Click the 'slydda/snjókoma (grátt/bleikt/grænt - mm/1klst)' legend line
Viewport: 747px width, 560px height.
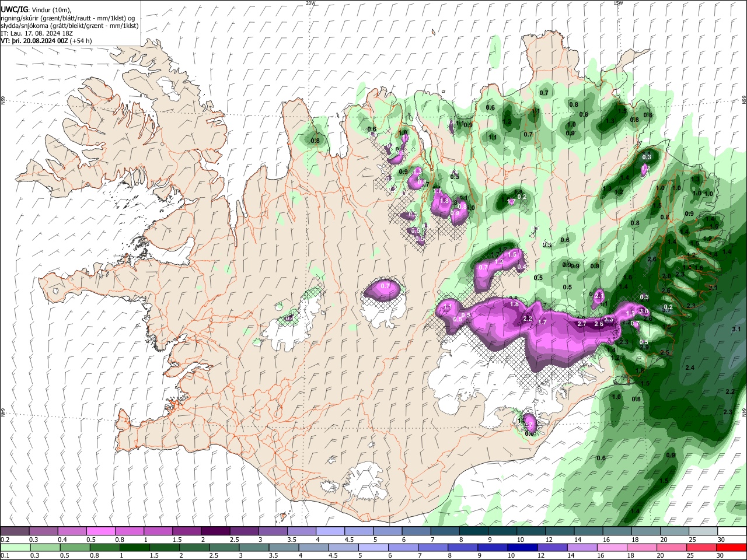(69, 26)
